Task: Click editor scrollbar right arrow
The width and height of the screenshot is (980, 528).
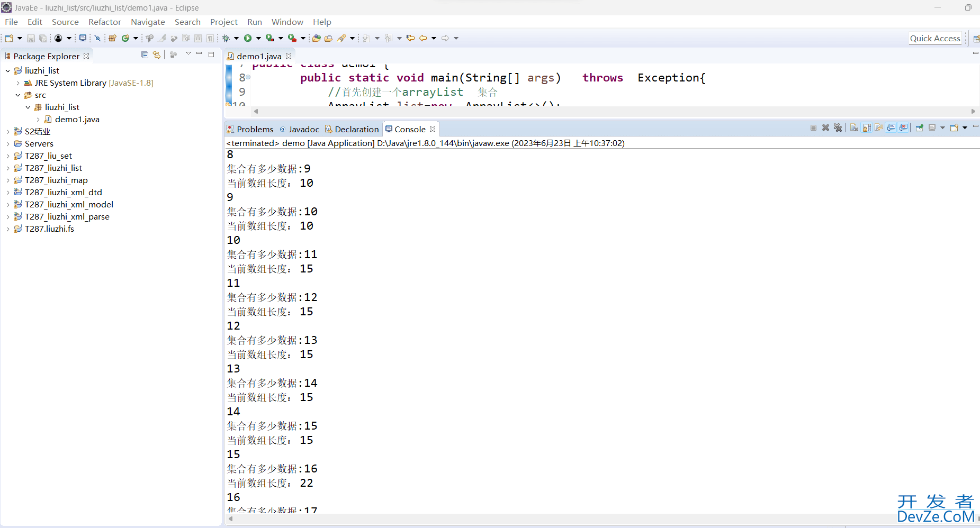Action: point(973,111)
